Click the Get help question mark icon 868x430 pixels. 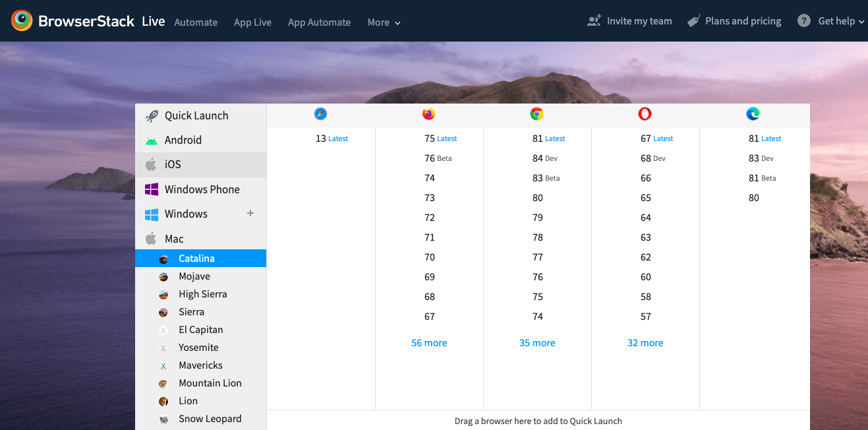coord(803,21)
